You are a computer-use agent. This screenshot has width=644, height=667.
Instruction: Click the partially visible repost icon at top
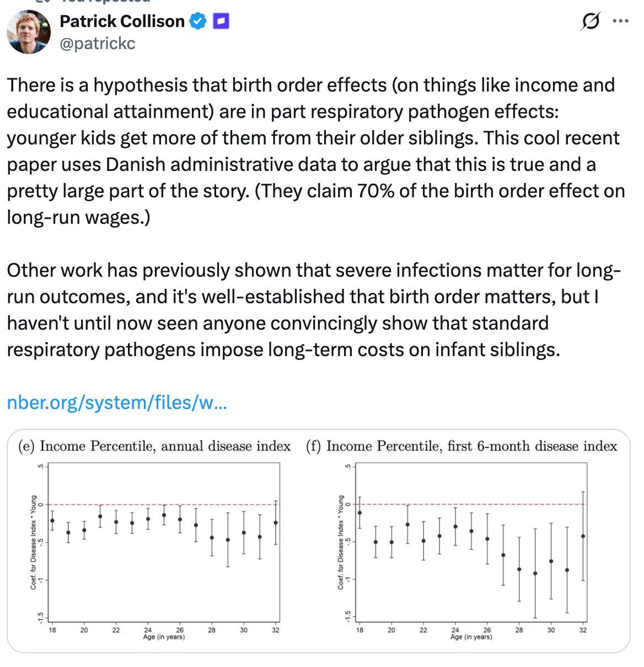point(44,2)
